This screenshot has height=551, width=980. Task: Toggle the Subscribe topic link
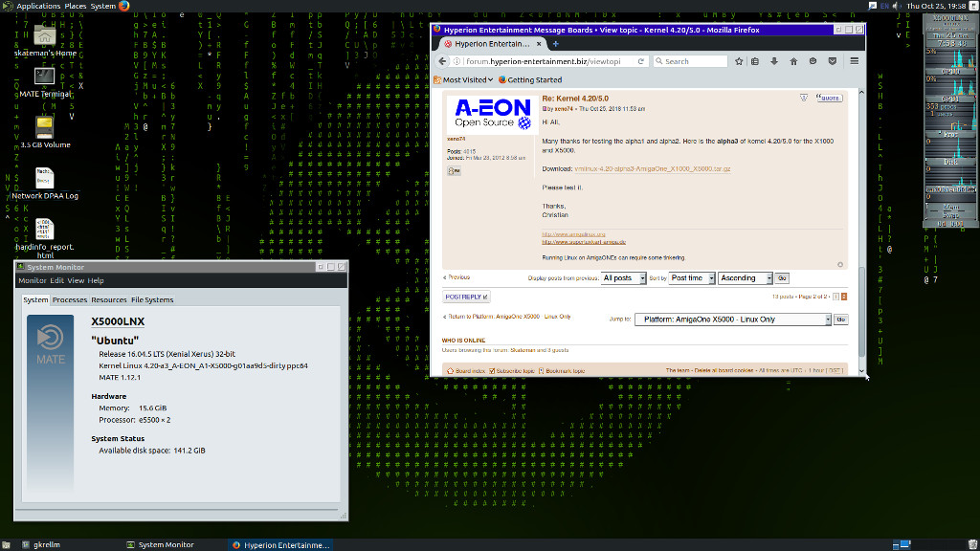511,371
